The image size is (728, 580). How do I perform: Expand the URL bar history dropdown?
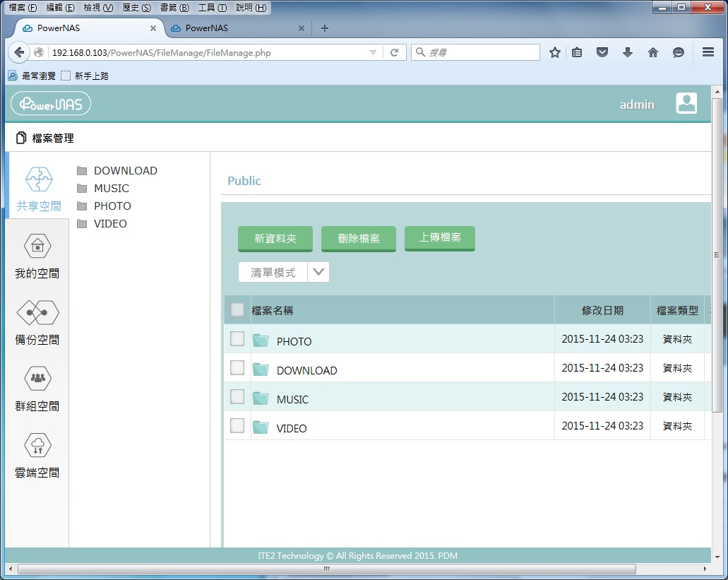click(x=373, y=52)
